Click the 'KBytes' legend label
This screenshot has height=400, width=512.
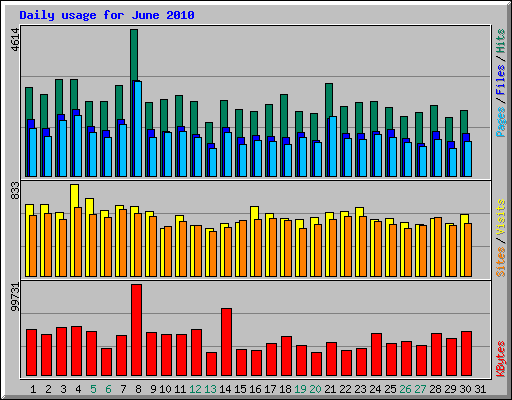pyautogui.click(x=501, y=359)
